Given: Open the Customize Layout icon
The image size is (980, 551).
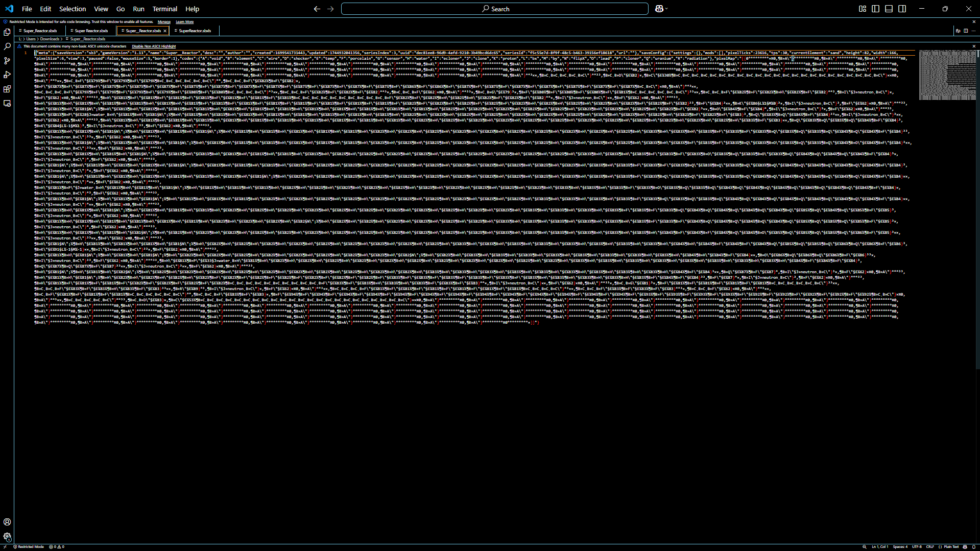Looking at the screenshot, I should click(x=863, y=9).
